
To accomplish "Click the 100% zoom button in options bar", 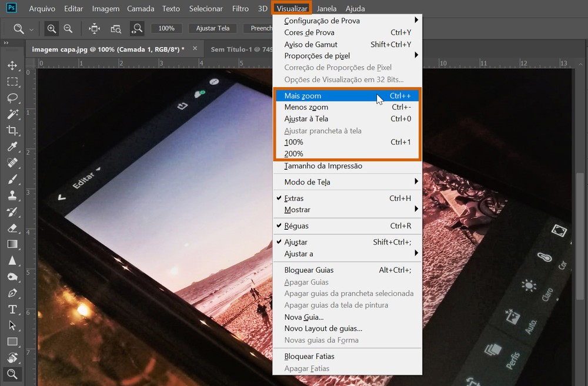I will 166,28.
